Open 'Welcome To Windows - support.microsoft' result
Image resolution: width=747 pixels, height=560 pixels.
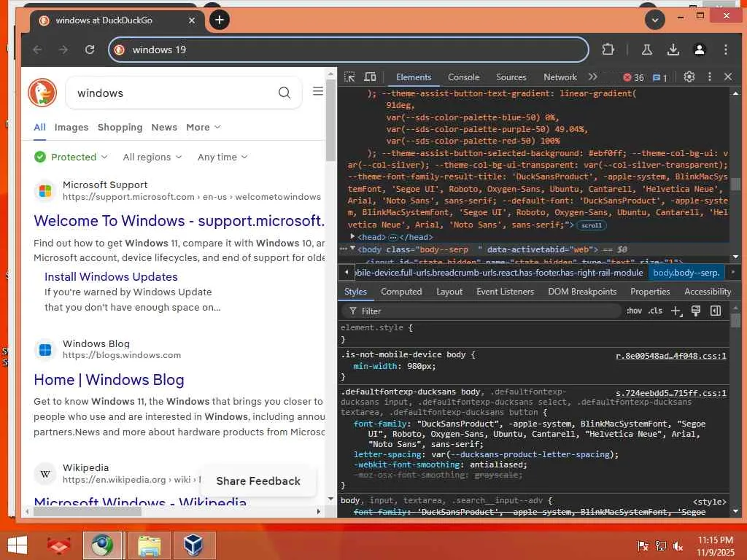[x=179, y=220]
